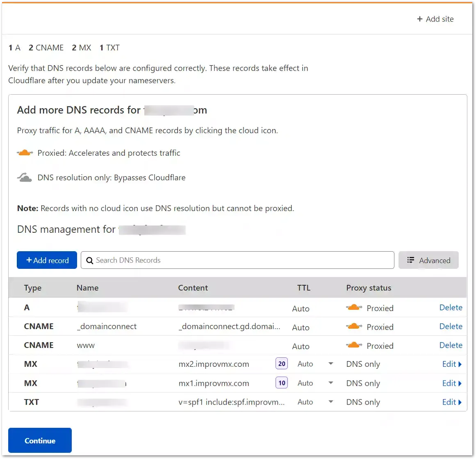Click the 1 A record count
Image resolution: width=476 pixels, height=459 pixels.
pyautogui.click(x=14, y=48)
